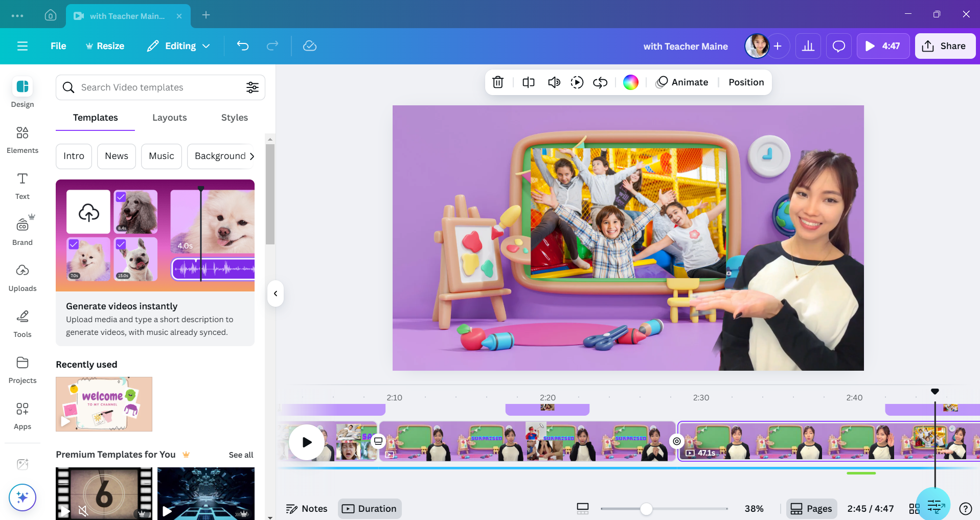Open the volume control icon
Image resolution: width=980 pixels, height=520 pixels.
click(554, 82)
